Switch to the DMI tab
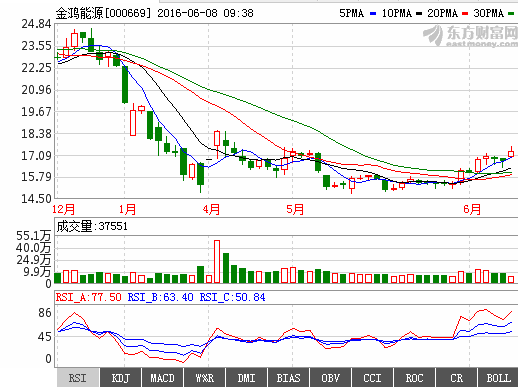 click(x=246, y=378)
